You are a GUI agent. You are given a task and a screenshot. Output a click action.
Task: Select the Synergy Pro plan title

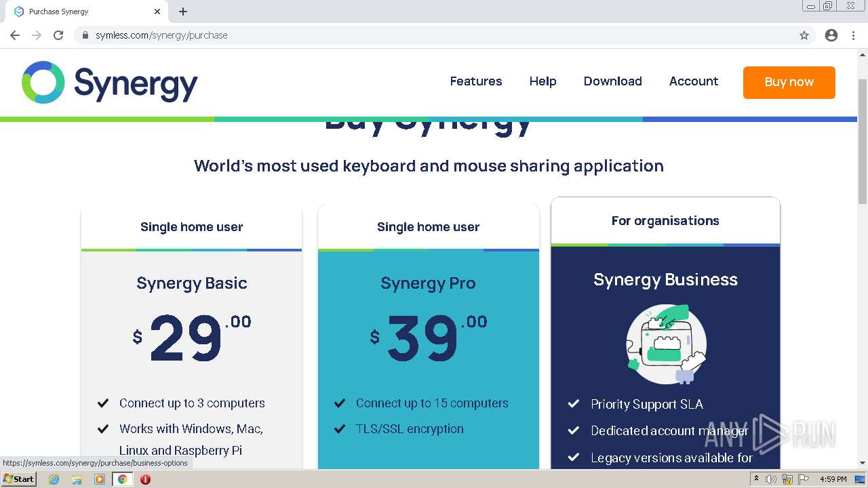428,283
